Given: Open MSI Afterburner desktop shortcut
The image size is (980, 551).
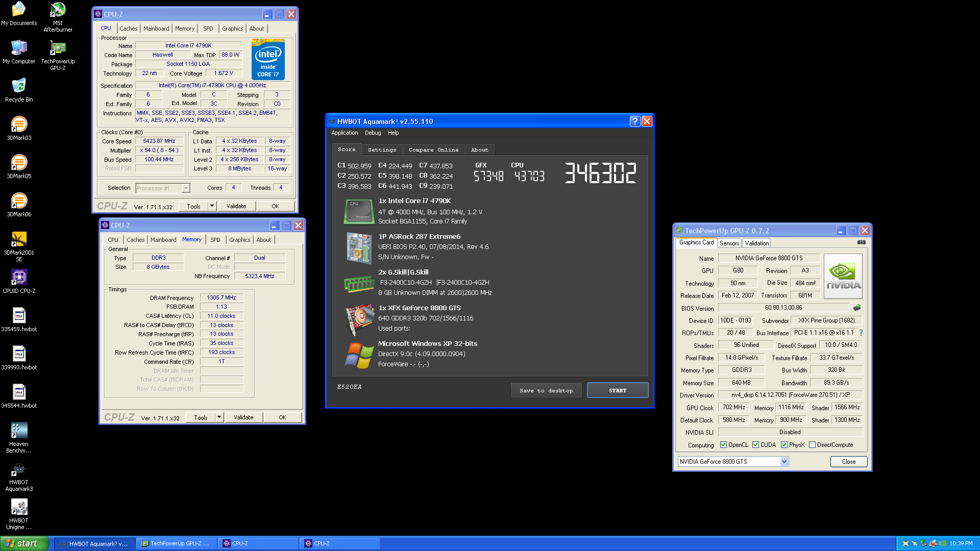Looking at the screenshot, I should (x=58, y=17).
